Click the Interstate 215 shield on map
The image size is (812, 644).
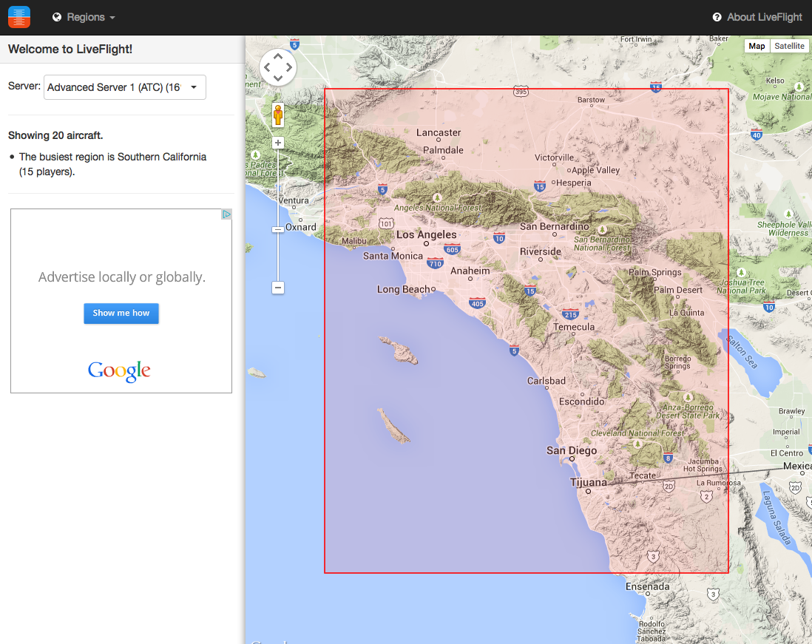571,314
